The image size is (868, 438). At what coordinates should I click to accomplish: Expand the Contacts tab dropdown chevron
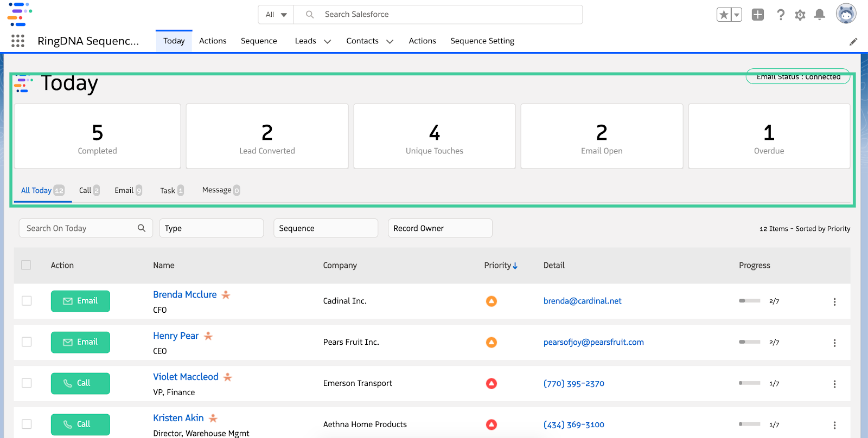click(x=390, y=42)
